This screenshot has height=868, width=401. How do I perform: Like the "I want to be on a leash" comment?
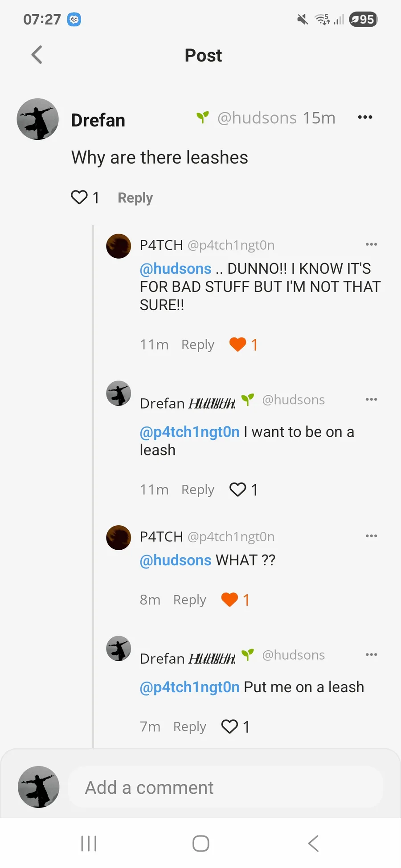pyautogui.click(x=237, y=490)
